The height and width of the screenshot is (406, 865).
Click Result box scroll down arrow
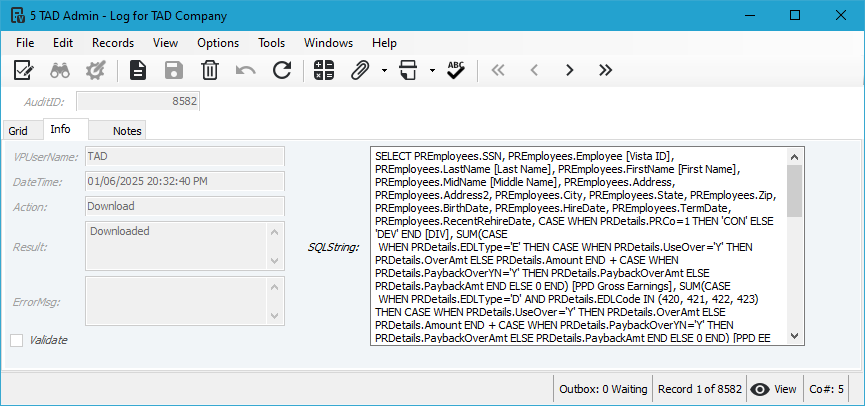(274, 261)
